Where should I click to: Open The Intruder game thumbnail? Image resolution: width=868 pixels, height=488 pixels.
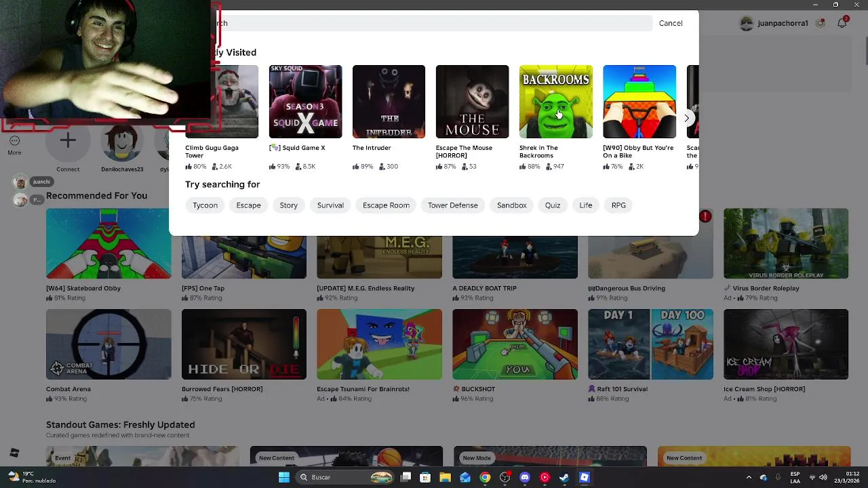tap(389, 102)
